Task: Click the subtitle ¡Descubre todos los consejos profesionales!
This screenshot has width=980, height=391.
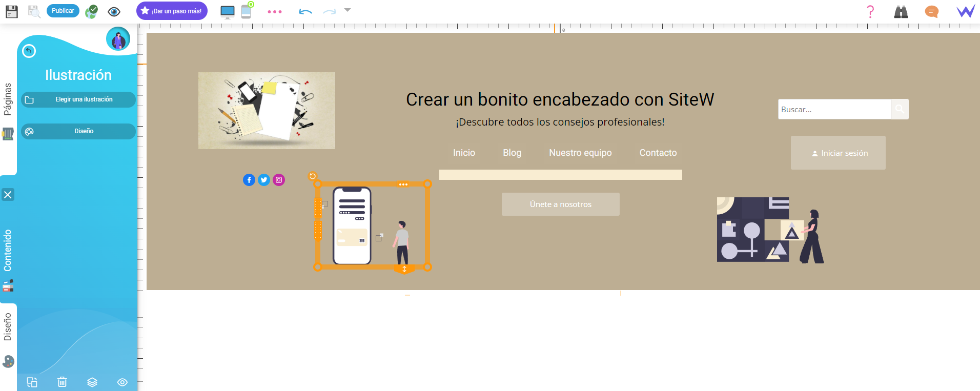Action: point(560,122)
